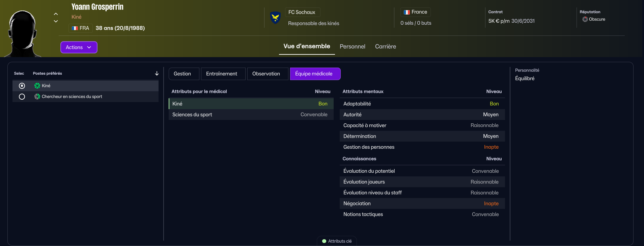644x246 pixels.
Task: Select Chercheur en sciences du sport radio button
Action: pyautogui.click(x=22, y=97)
